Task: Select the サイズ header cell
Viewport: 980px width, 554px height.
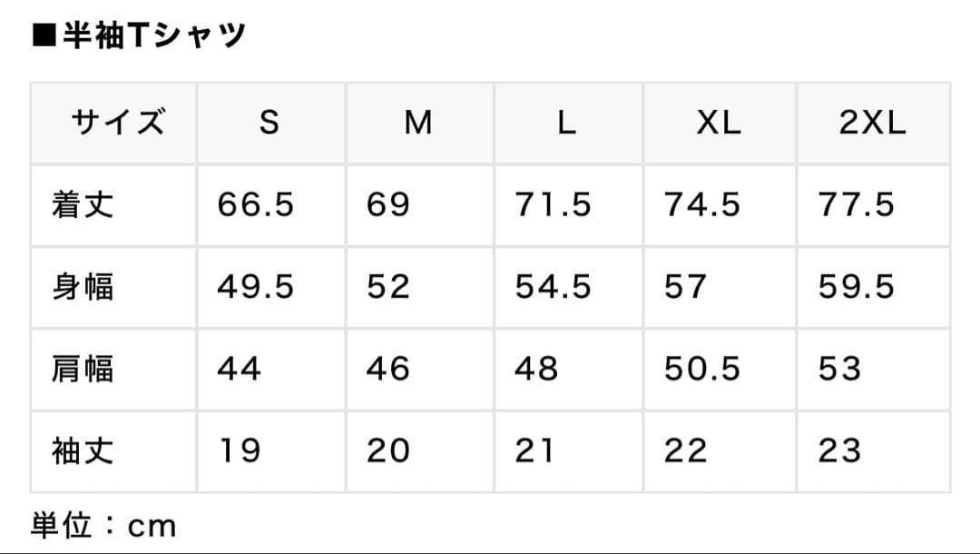Action: [x=113, y=124]
